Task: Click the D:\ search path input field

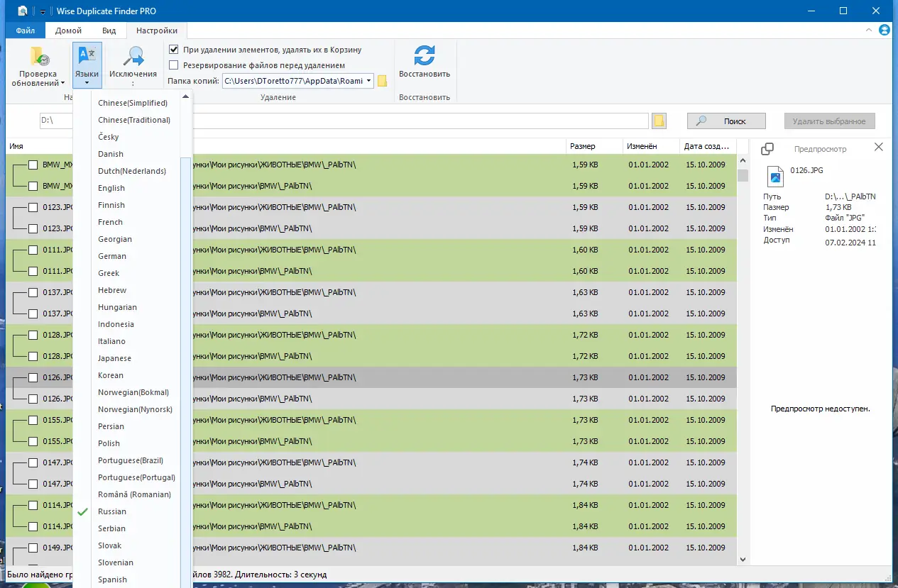Action: click(x=344, y=121)
